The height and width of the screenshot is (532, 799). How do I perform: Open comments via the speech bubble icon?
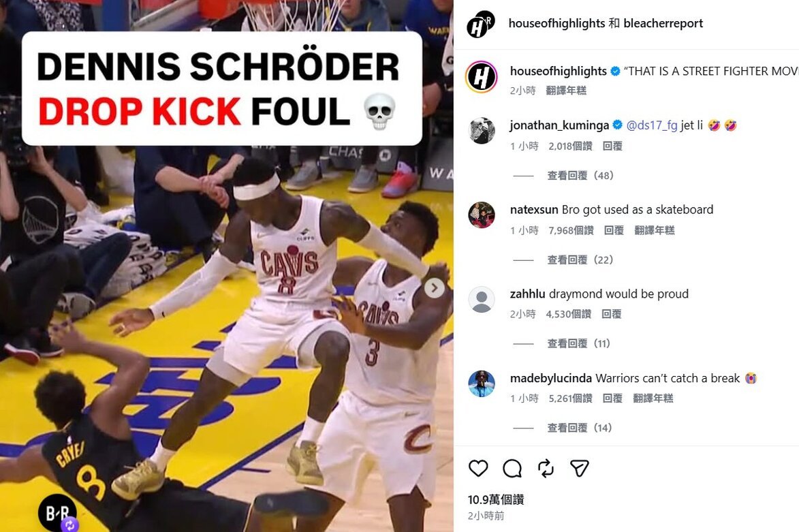coord(512,468)
